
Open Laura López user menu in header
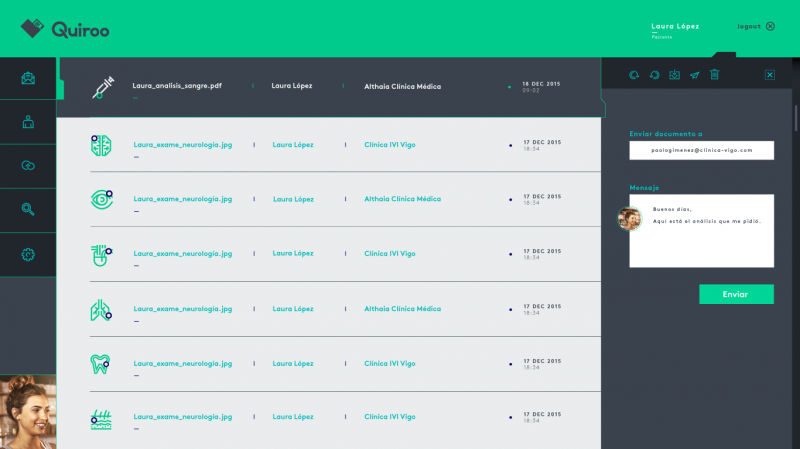click(675, 27)
